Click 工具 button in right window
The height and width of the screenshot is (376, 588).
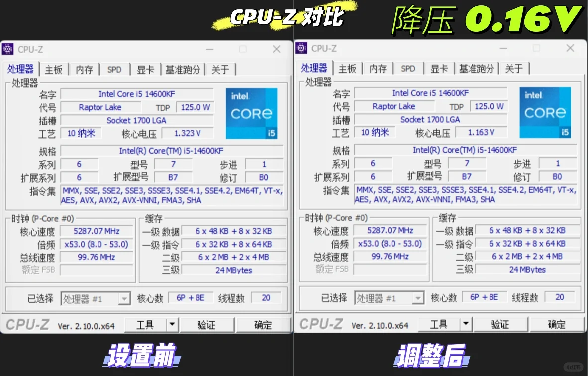coord(439,324)
